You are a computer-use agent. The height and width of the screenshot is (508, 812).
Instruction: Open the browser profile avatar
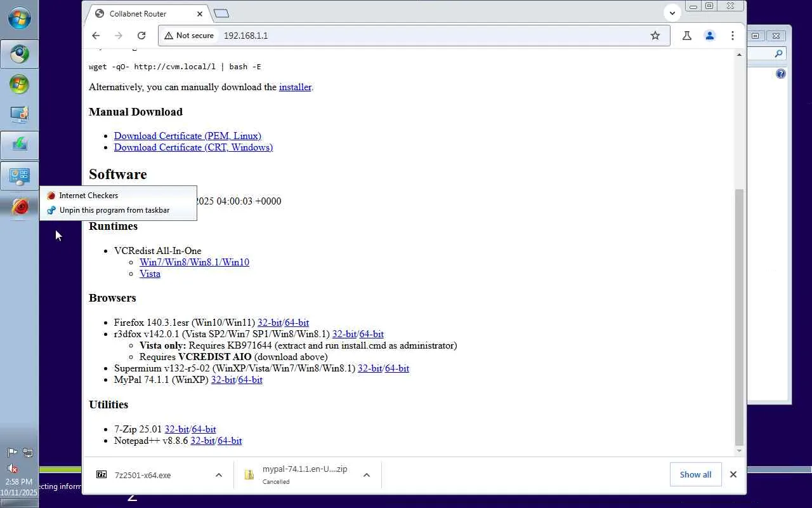[710, 36]
